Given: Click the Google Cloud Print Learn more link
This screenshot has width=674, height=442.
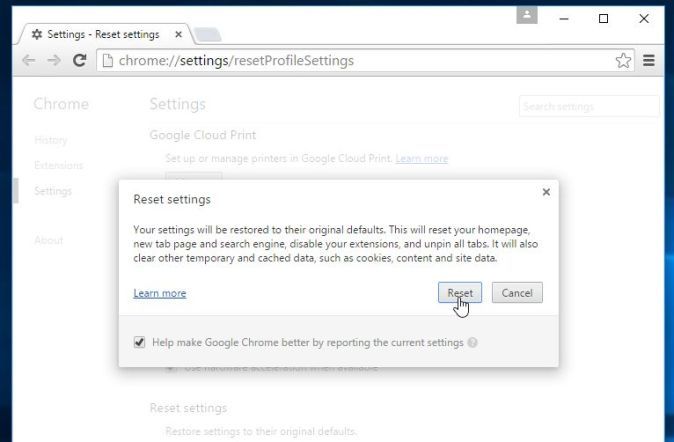Looking at the screenshot, I should 421,158.
